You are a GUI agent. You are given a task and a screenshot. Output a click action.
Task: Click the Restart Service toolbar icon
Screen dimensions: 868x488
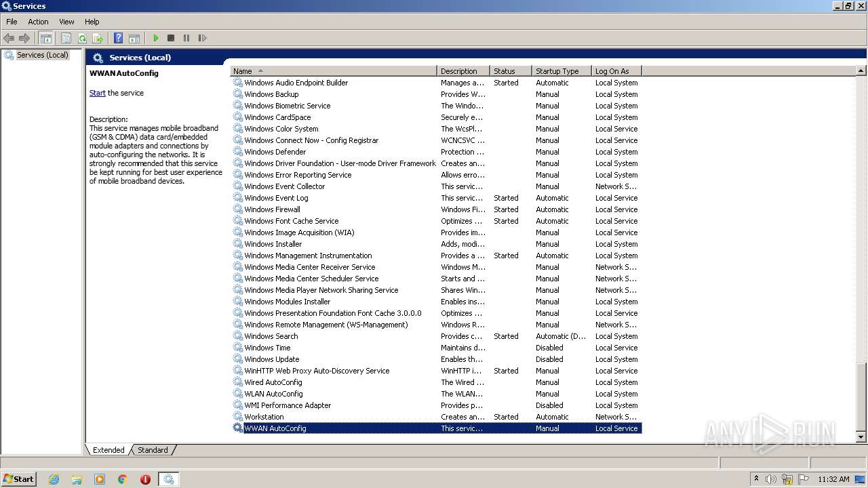202,38
